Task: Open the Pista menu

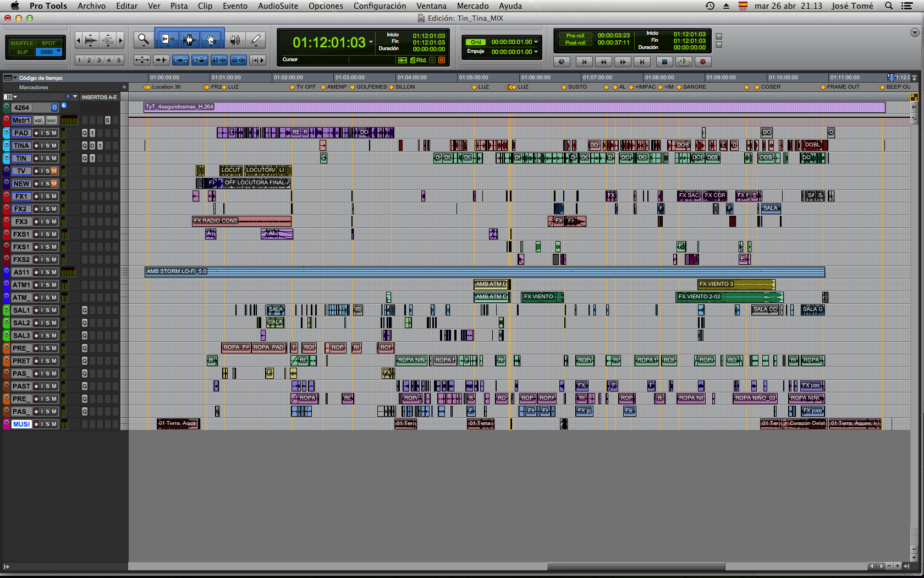Action: (179, 6)
